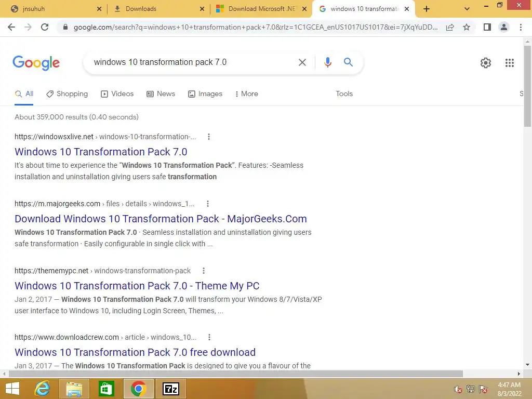Submit search with the magnifier icon
This screenshot has width=532, height=399.
(x=348, y=62)
